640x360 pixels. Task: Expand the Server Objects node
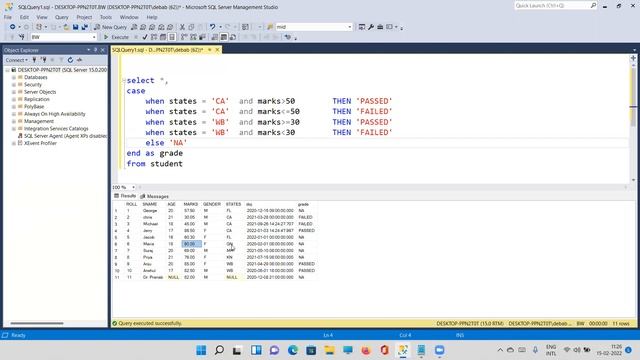tap(14, 92)
